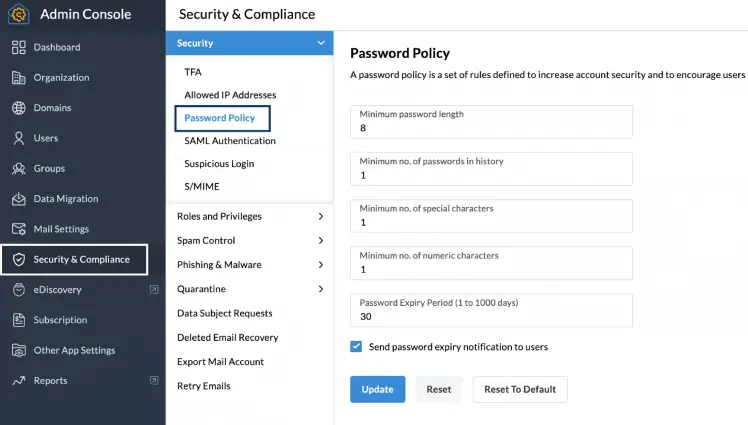Open Data Migration via its icon
Viewport: 748px width, 425px height.
click(19, 199)
